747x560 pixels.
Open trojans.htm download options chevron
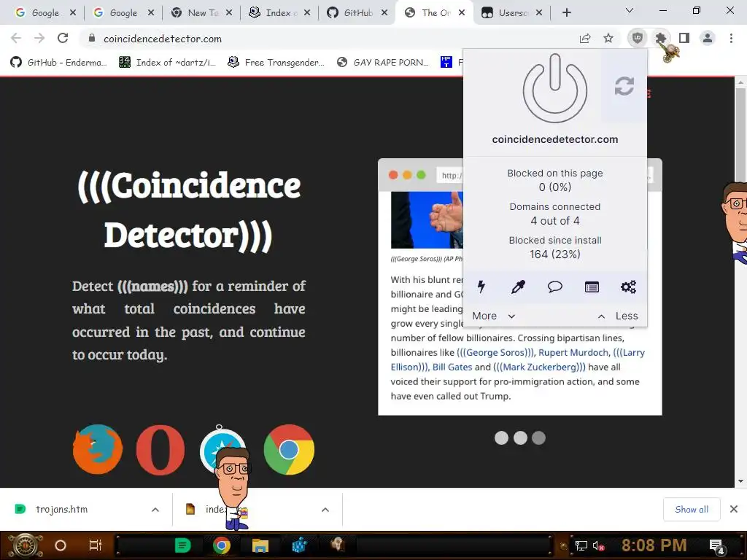coord(155,510)
